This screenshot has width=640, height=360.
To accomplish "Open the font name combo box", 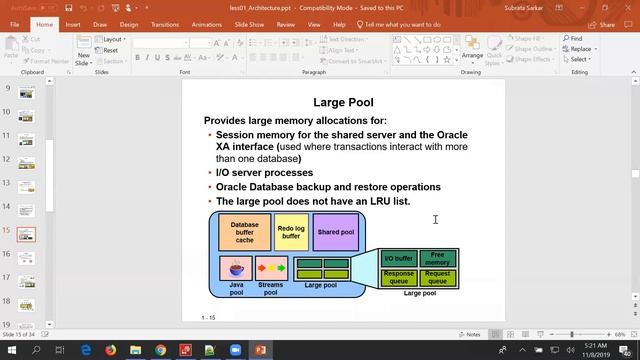I will tap(161, 43).
